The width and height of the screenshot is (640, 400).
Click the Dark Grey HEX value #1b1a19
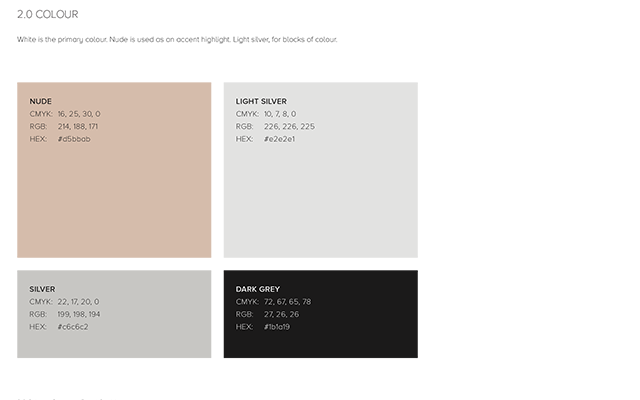coord(277,327)
